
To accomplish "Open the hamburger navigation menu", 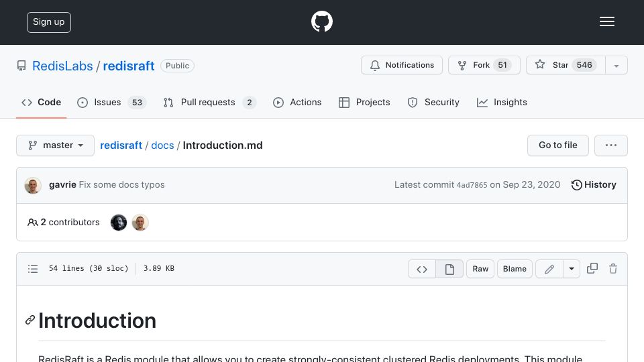I will click(606, 21).
